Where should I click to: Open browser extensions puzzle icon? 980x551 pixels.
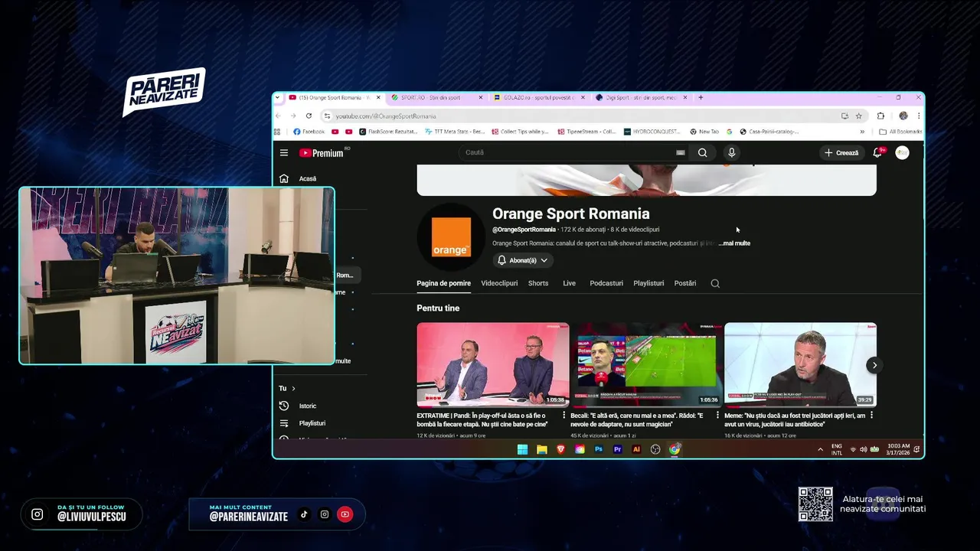880,116
